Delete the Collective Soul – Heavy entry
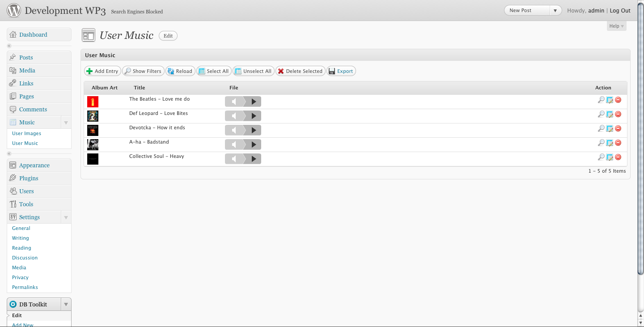644x327 pixels. 618,157
